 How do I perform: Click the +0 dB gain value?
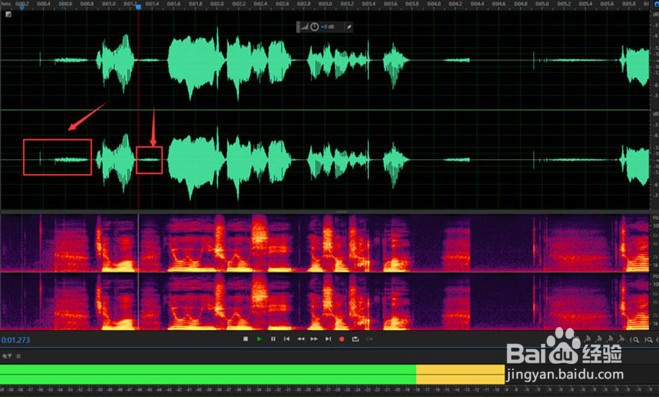328,27
